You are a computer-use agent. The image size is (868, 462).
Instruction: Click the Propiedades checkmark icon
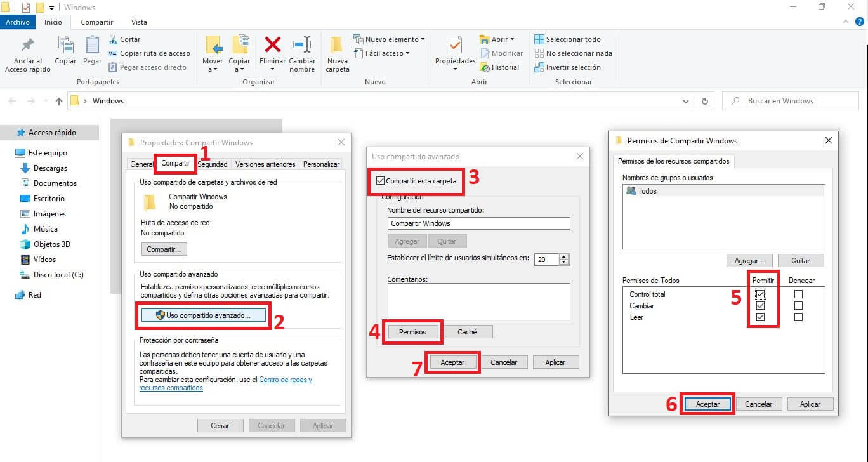coord(455,45)
